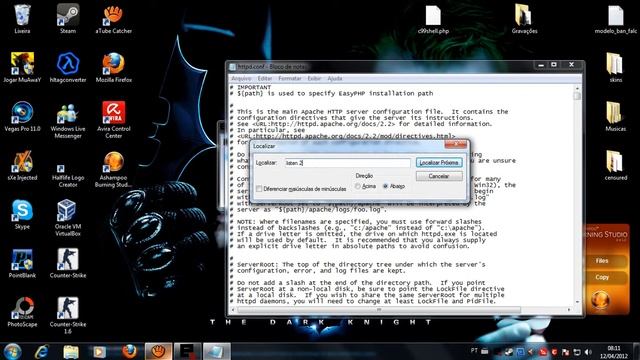
Task: Select the Counter-Strike 1.6 shortcut
Action: pyautogui.click(x=68, y=316)
